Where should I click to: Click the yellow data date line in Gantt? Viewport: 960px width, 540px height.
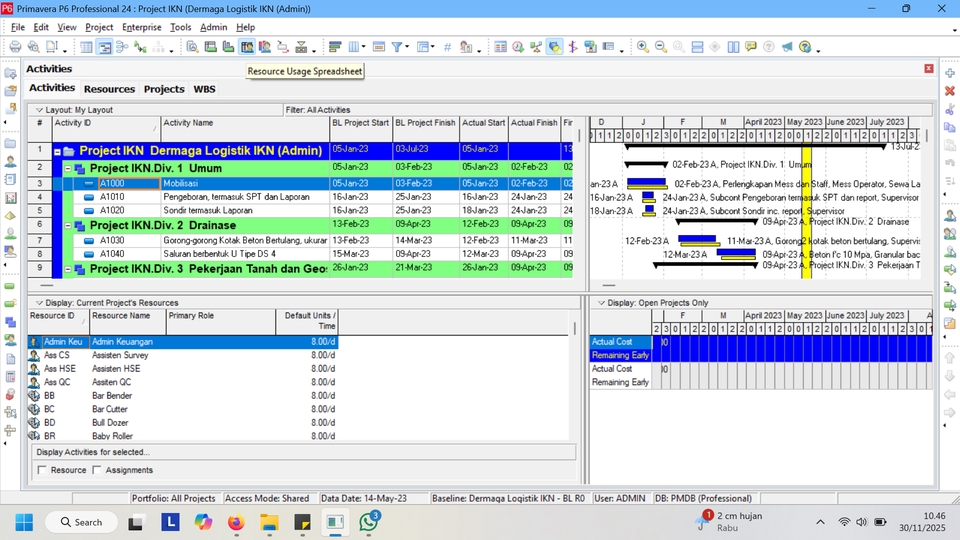(x=806, y=211)
